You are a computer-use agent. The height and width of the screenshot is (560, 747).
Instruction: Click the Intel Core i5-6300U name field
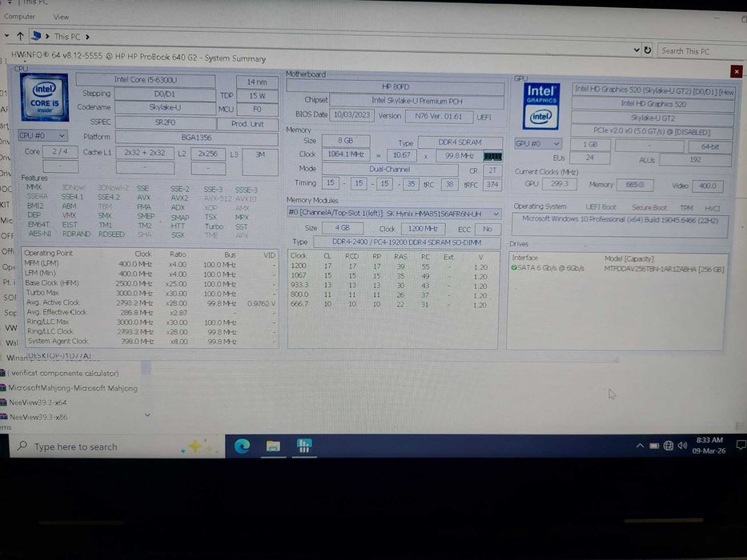click(145, 80)
